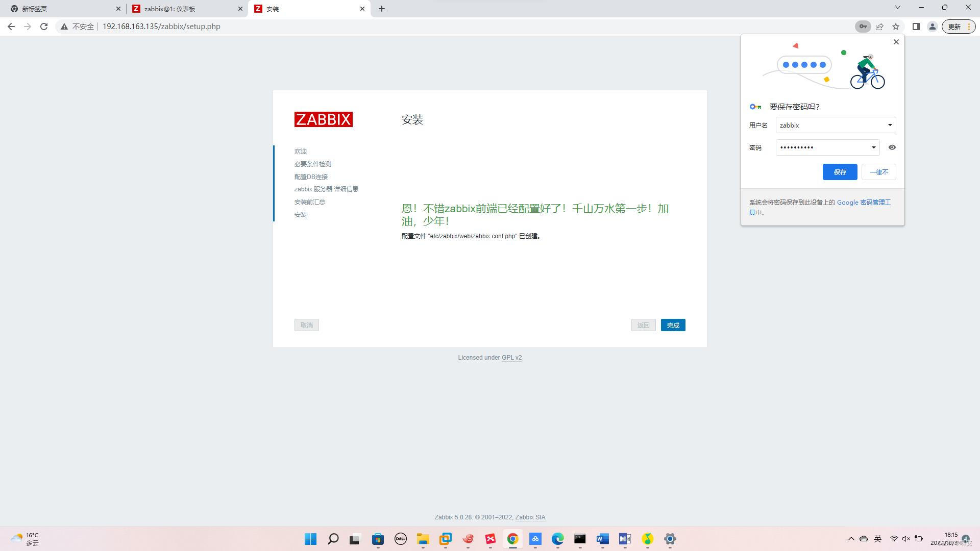The image size is (980, 551).
Task: Open the tab search chevron
Action: 898,7
